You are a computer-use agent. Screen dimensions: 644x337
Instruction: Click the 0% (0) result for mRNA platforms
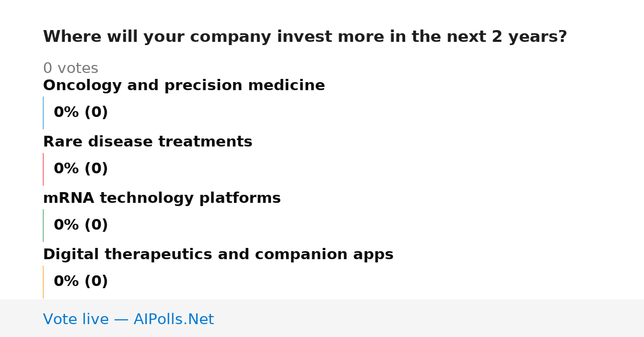coord(81,225)
